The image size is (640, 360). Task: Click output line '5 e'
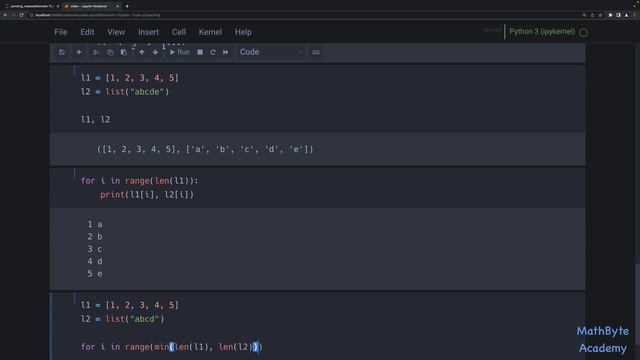[x=95, y=274]
